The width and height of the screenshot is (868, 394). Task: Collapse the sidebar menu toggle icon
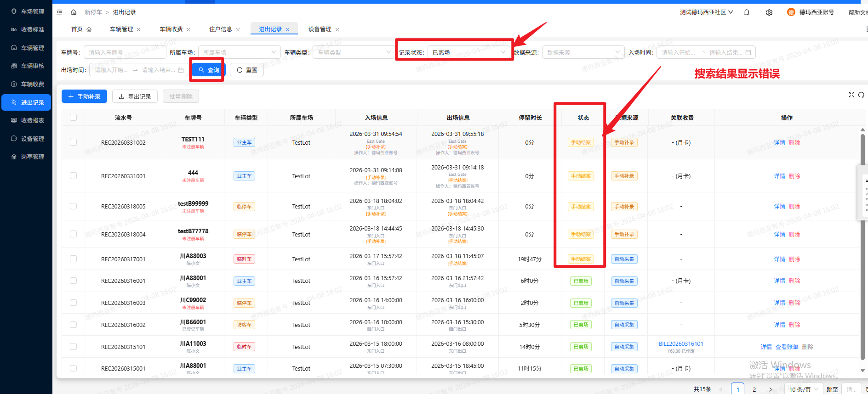(59, 12)
